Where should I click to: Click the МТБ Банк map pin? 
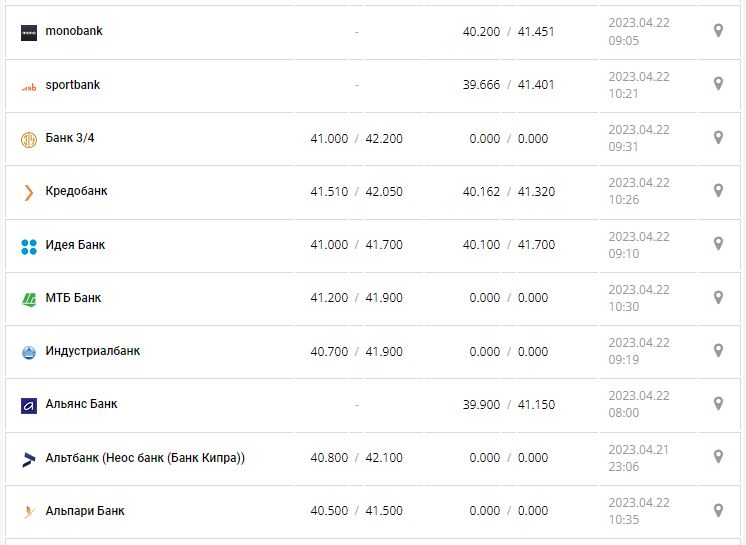pyautogui.click(x=718, y=297)
